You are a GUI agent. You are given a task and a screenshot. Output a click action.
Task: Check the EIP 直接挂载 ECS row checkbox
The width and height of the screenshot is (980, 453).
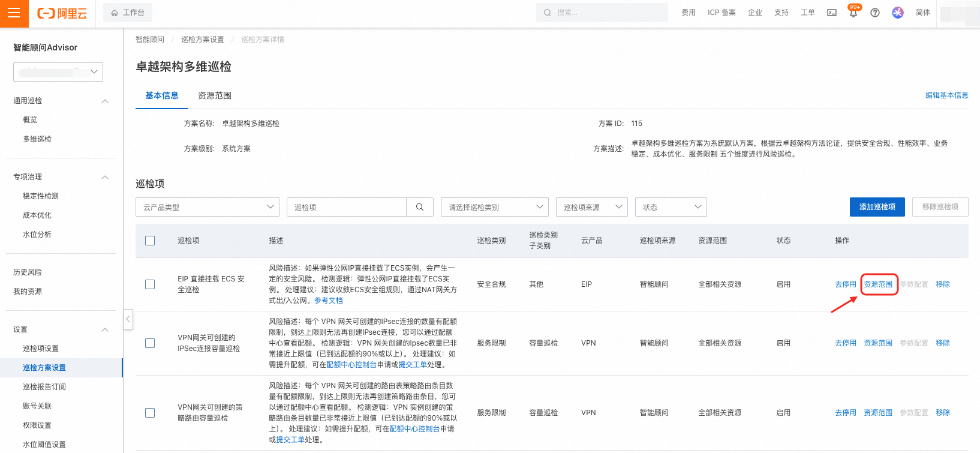150,284
